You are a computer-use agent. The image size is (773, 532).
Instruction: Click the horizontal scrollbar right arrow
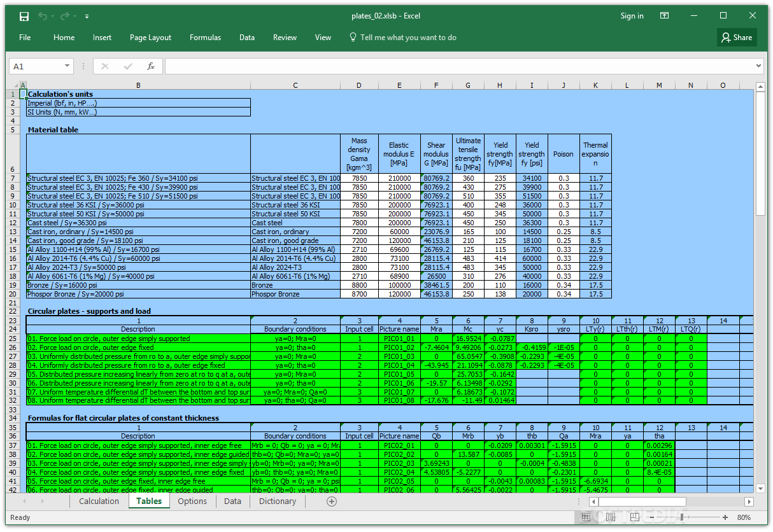tap(750, 501)
